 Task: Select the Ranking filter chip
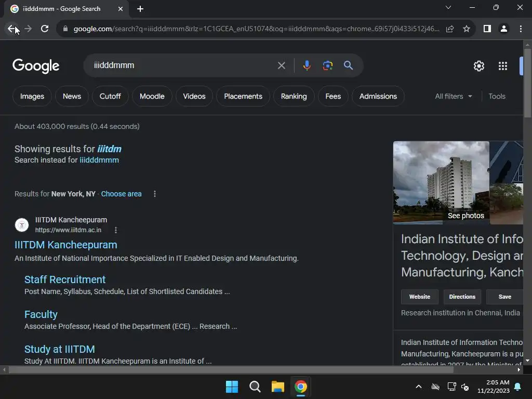[x=294, y=96]
